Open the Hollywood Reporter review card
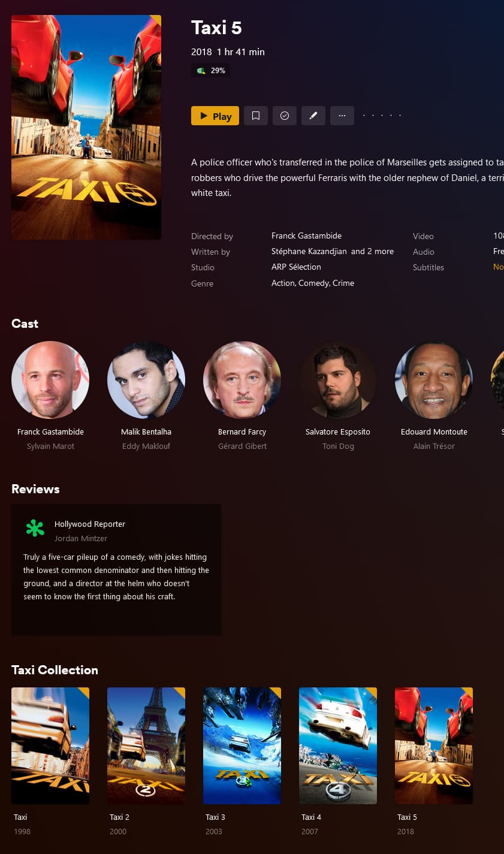This screenshot has width=504, height=854. click(116, 569)
